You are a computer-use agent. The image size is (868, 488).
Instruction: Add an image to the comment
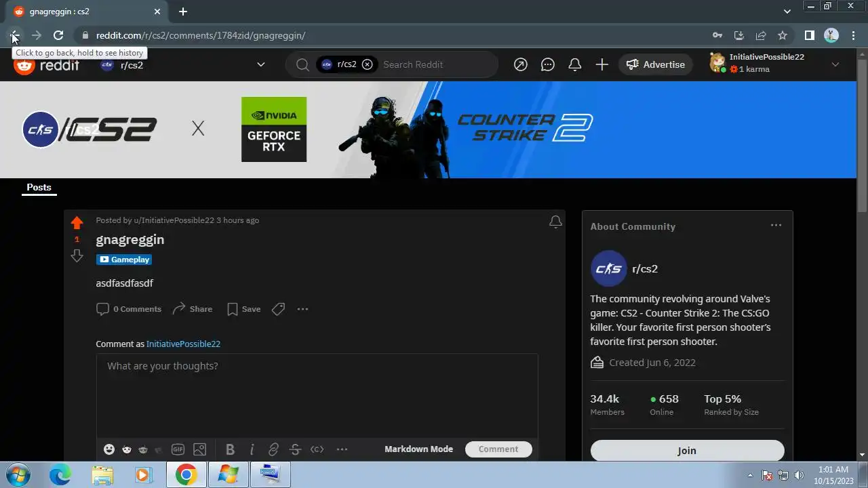coord(199,449)
